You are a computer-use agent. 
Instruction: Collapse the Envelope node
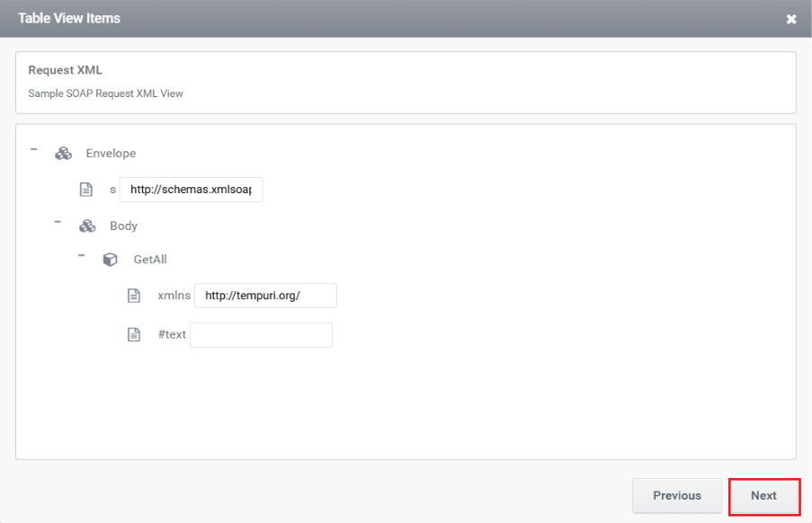(33, 149)
